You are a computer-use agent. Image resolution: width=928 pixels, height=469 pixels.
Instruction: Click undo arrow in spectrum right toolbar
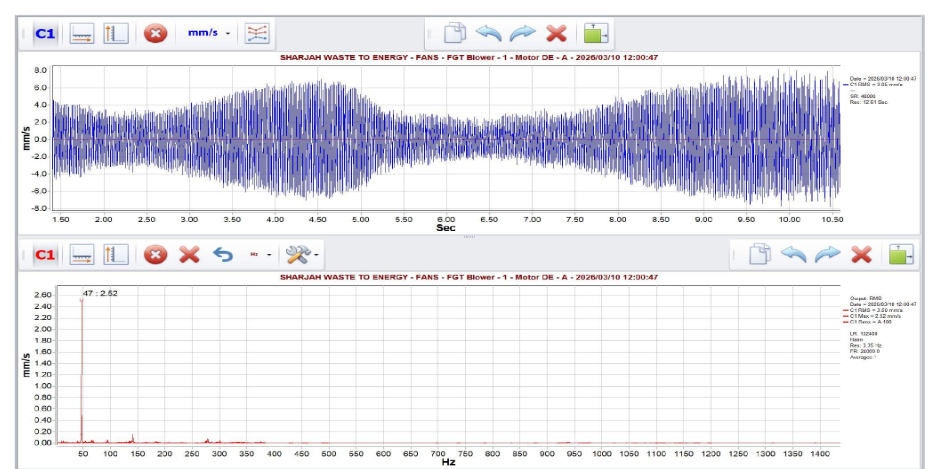click(794, 255)
